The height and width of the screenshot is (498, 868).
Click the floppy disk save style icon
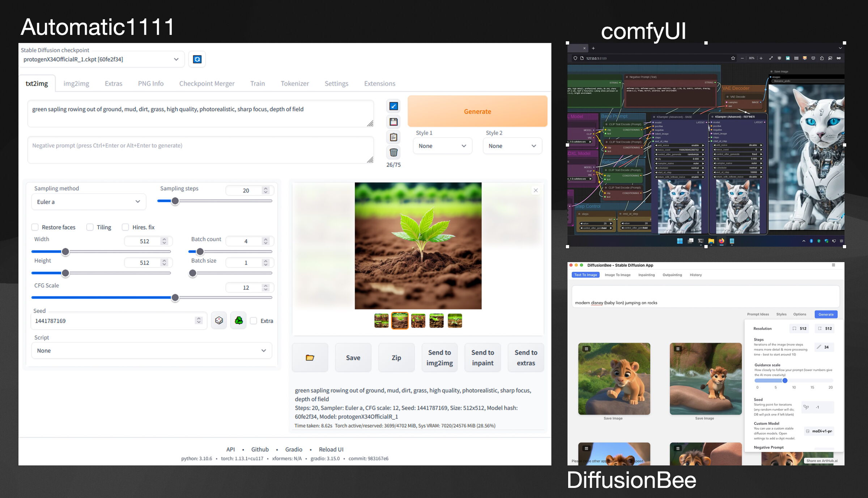(393, 122)
